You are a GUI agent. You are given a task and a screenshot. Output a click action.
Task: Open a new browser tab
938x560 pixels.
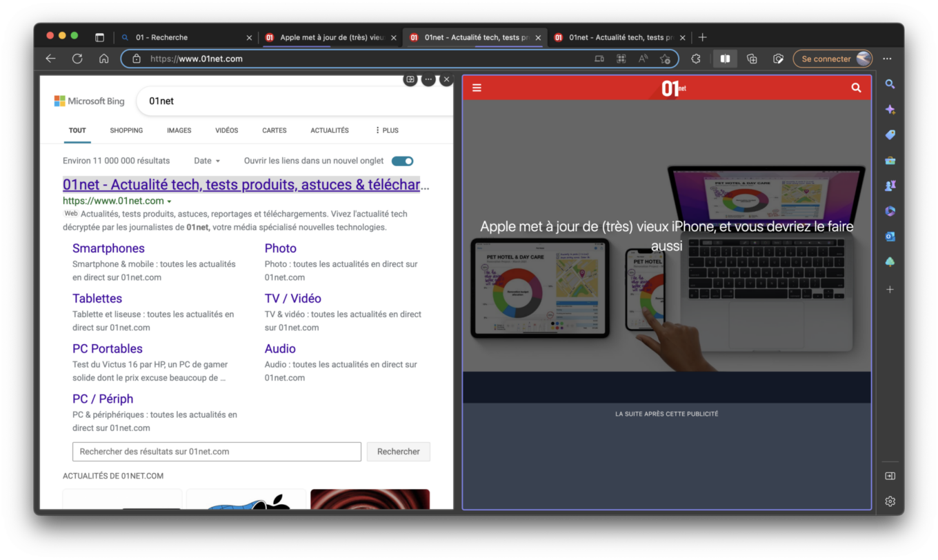pos(702,37)
